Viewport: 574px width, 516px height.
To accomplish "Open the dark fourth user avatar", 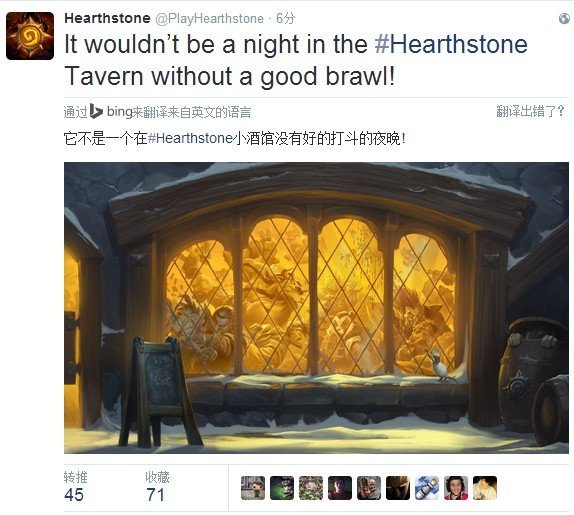I will [x=340, y=488].
